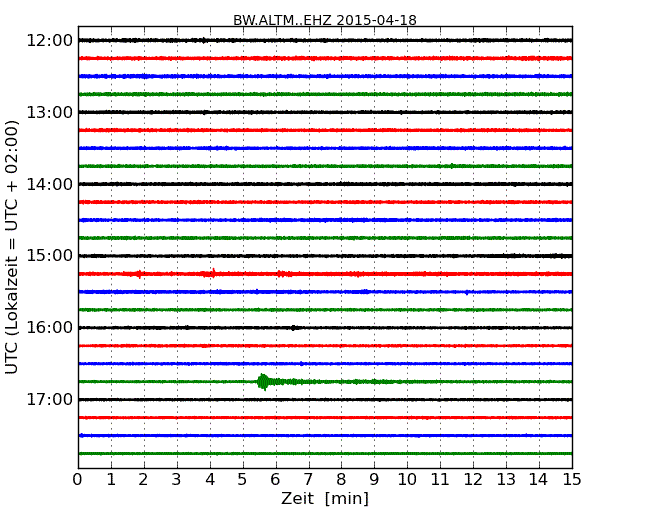Viewport: 650px width, 520px height.
Task: Click the y-axis label UTC (Lokalzeit = UTC + 02:00)
Action: point(12,247)
